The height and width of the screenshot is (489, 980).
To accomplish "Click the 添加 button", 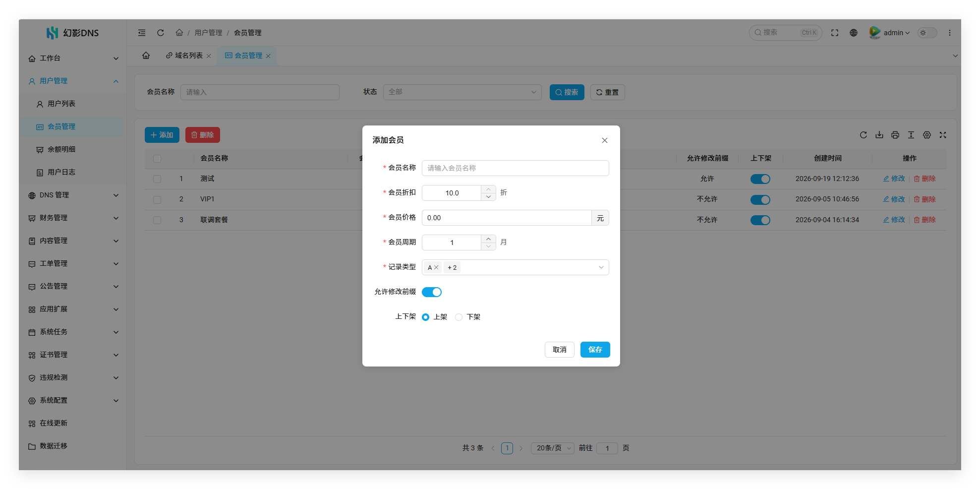I will [162, 135].
